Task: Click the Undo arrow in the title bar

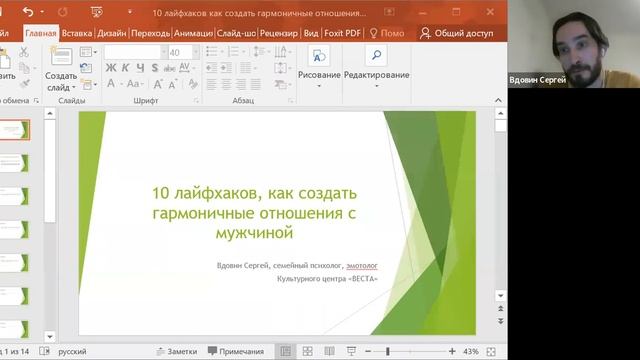Action: click(28, 12)
